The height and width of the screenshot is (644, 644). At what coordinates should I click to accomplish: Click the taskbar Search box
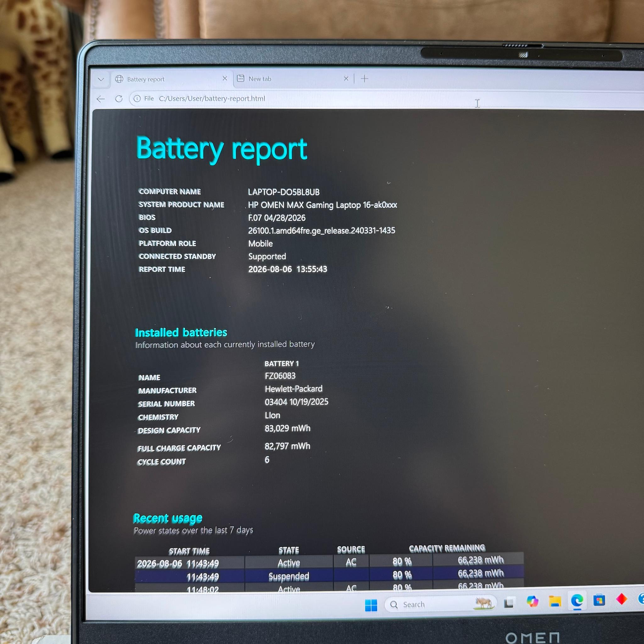click(x=440, y=604)
